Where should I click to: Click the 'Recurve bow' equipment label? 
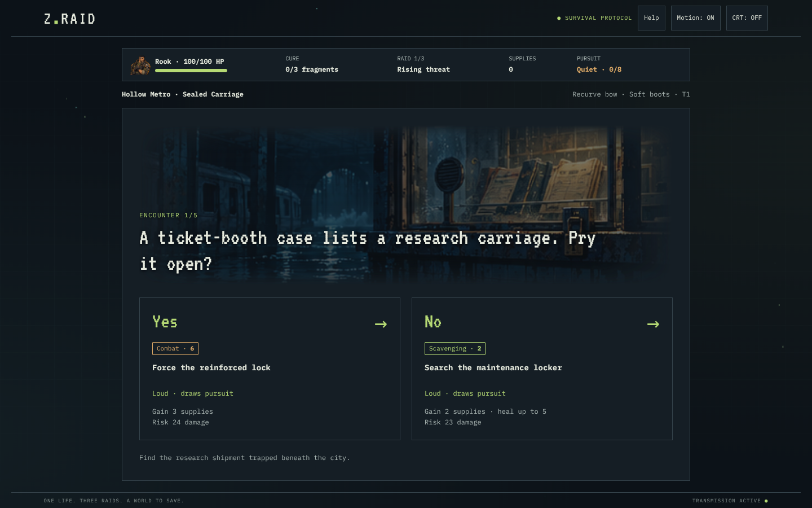(595, 94)
